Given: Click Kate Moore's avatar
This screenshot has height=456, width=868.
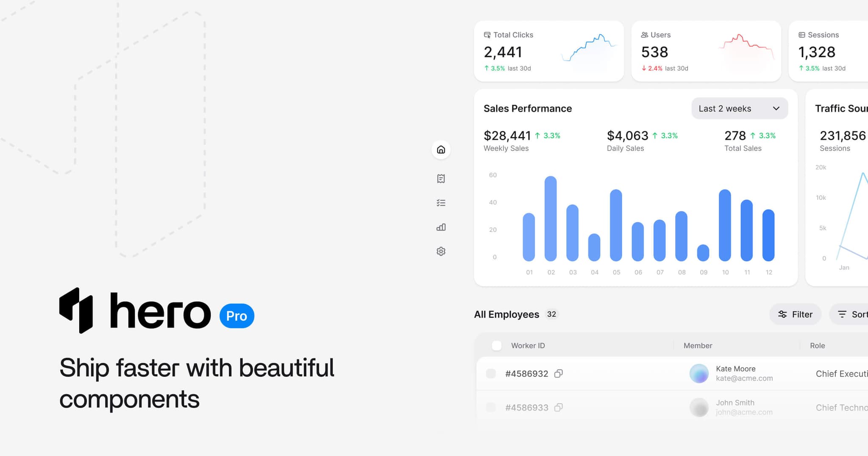Looking at the screenshot, I should click(x=699, y=373).
